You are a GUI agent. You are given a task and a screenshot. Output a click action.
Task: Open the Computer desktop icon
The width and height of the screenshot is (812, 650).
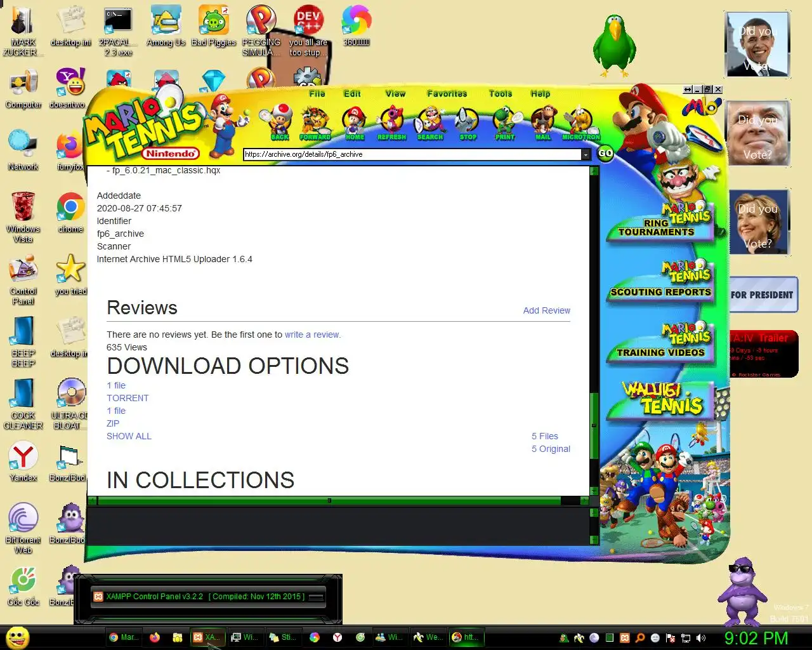click(23, 90)
